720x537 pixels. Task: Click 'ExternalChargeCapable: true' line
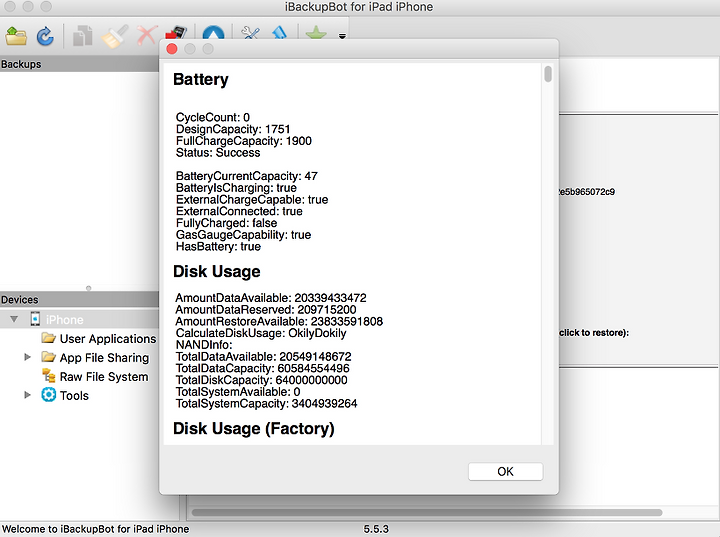[x=252, y=199]
